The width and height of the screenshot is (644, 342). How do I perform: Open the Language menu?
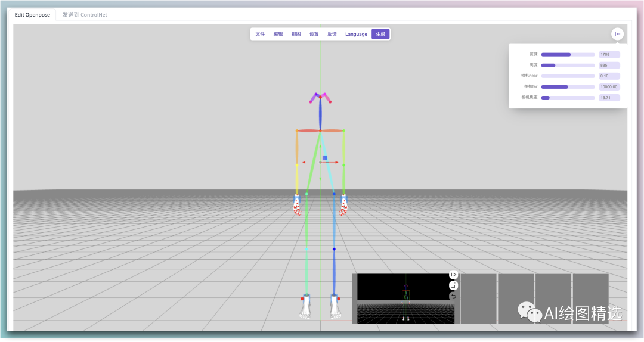[356, 34]
